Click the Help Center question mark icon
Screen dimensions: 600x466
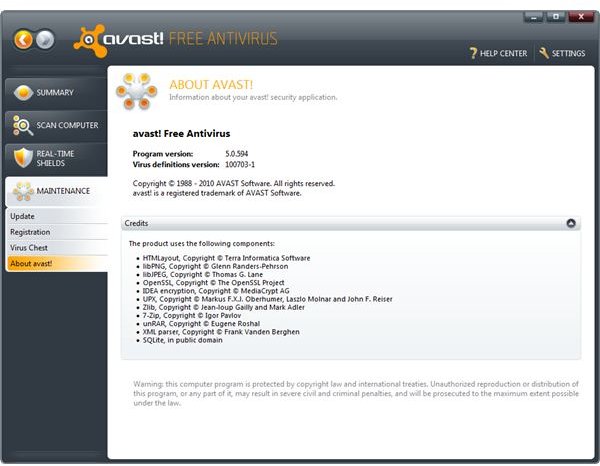pos(473,53)
